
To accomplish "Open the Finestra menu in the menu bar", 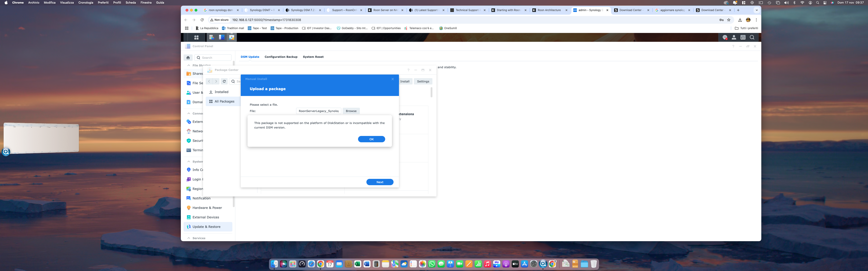I will coord(146,2).
